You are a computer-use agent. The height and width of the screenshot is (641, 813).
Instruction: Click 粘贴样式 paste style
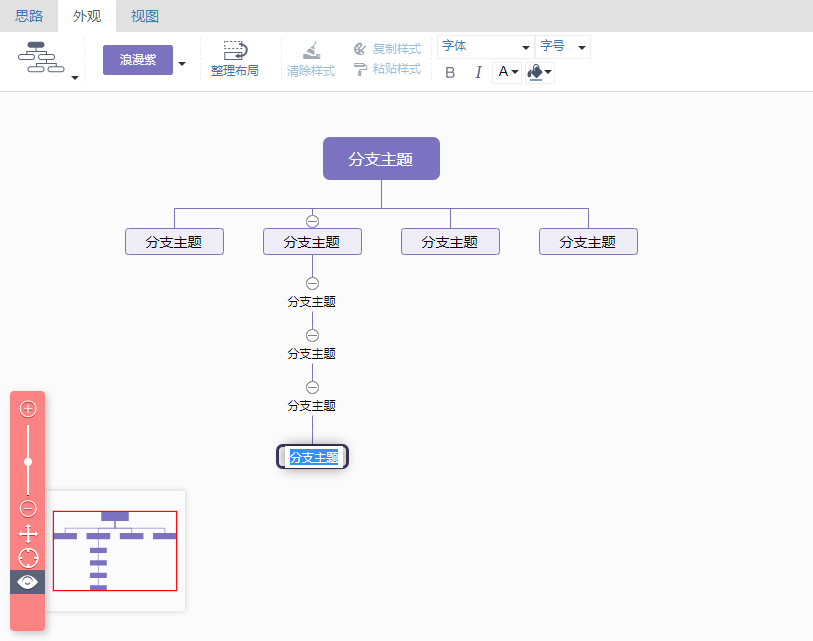pyautogui.click(x=387, y=69)
